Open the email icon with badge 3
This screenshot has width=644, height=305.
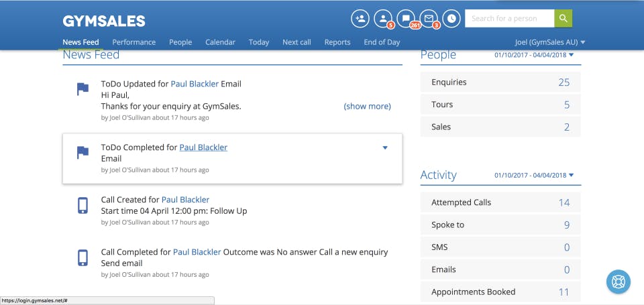tap(429, 19)
